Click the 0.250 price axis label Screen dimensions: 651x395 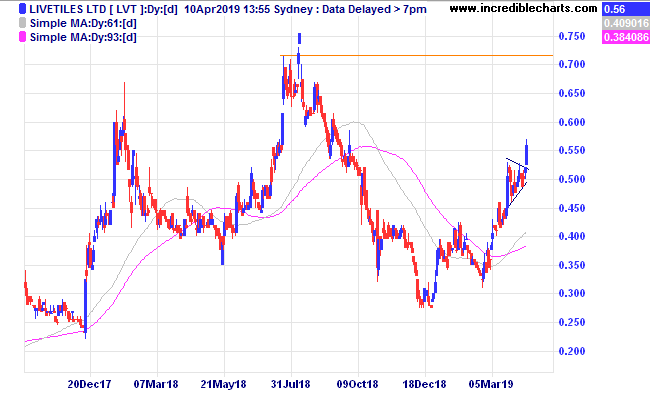(572, 322)
